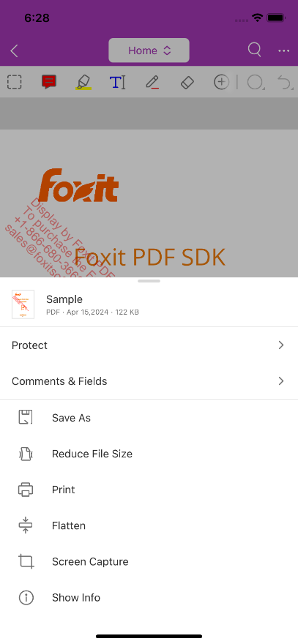This screenshot has width=298, height=644.
Task: Choose Flatten document option
Action: click(x=149, y=525)
